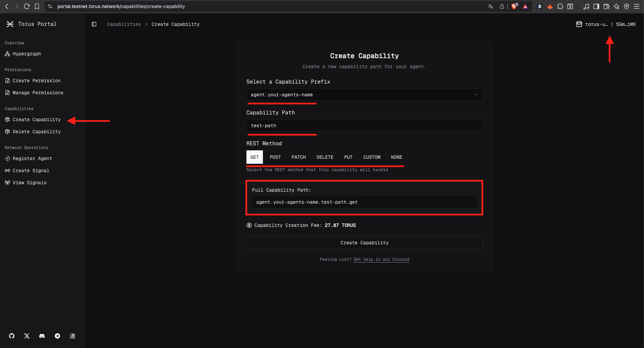Open the Register Agent page
Image resolution: width=644 pixels, height=348 pixels.
pos(32,158)
